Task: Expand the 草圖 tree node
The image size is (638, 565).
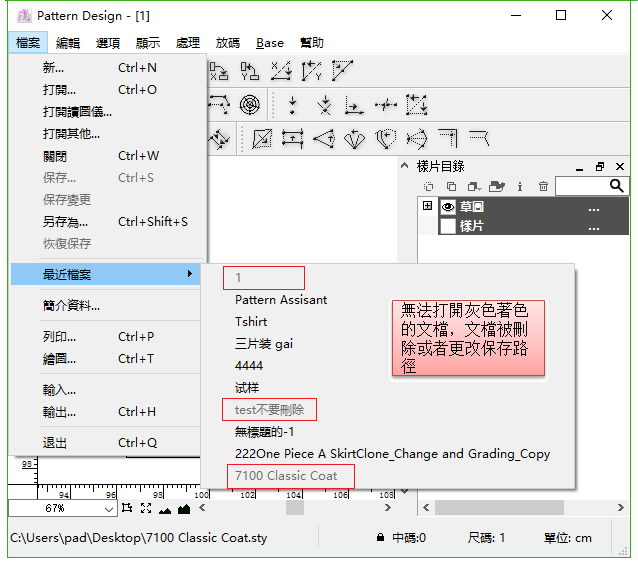Action: coord(428,207)
